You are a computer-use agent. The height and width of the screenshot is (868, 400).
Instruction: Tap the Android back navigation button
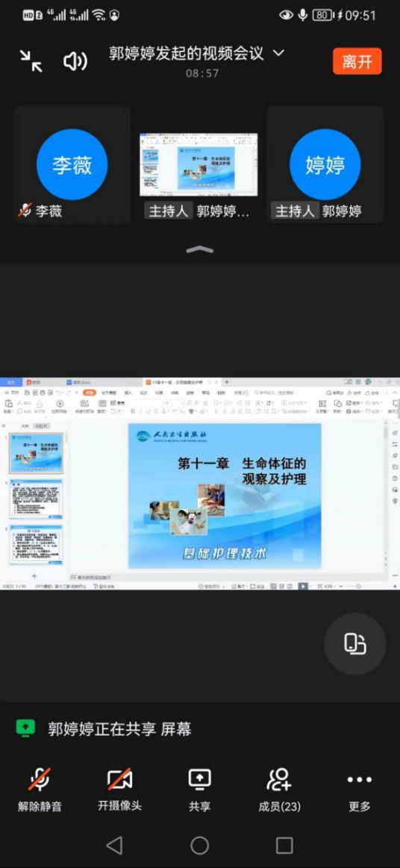[x=114, y=846]
